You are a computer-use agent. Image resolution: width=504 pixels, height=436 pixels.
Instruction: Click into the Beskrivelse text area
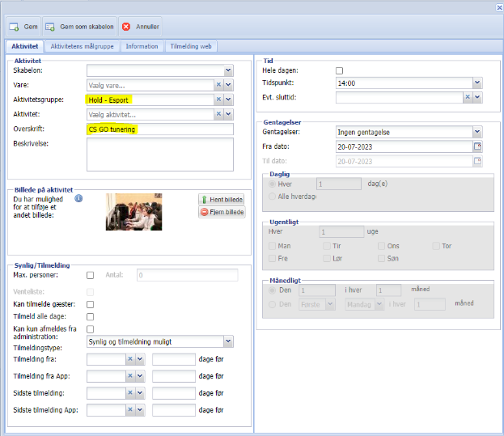pyautogui.click(x=160, y=154)
